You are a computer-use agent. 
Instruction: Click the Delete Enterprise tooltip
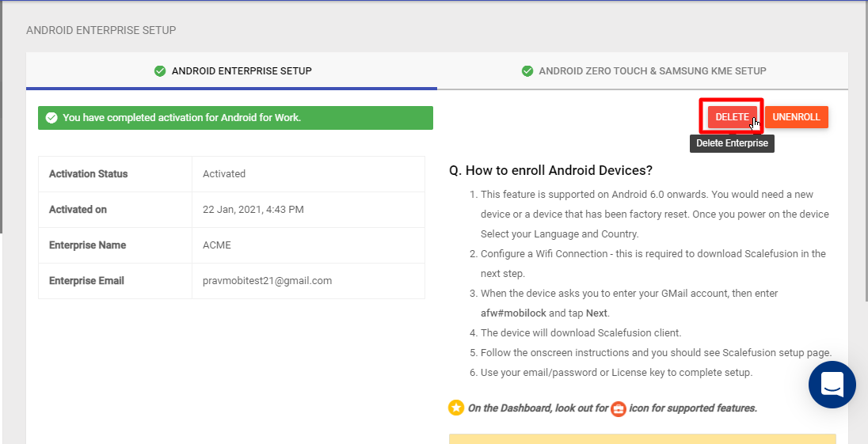(732, 143)
